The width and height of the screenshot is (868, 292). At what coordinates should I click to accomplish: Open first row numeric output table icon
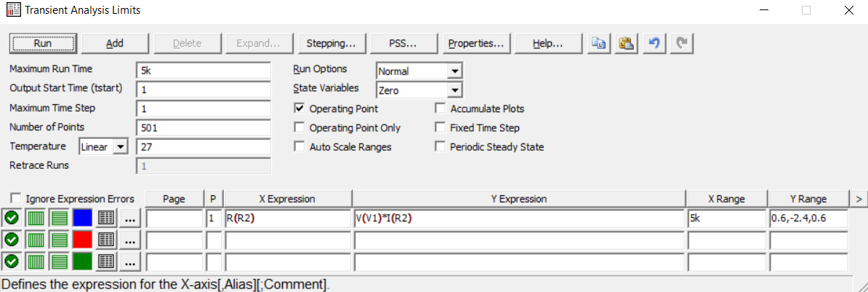point(106,218)
